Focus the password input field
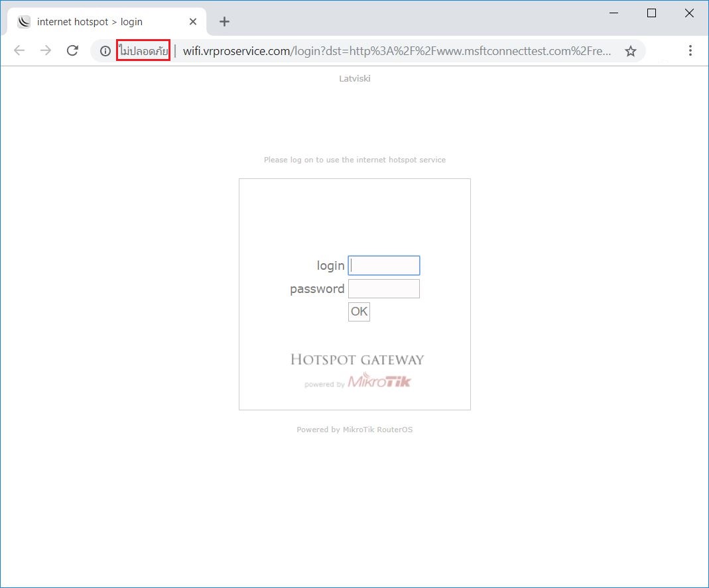 pos(384,289)
